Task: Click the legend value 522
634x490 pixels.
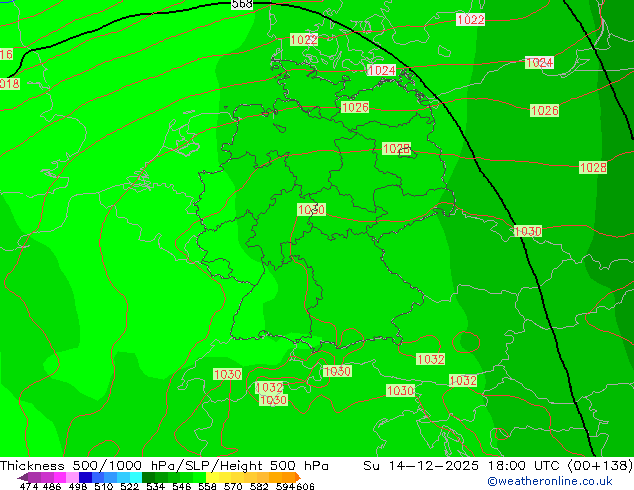Action: tap(129, 486)
